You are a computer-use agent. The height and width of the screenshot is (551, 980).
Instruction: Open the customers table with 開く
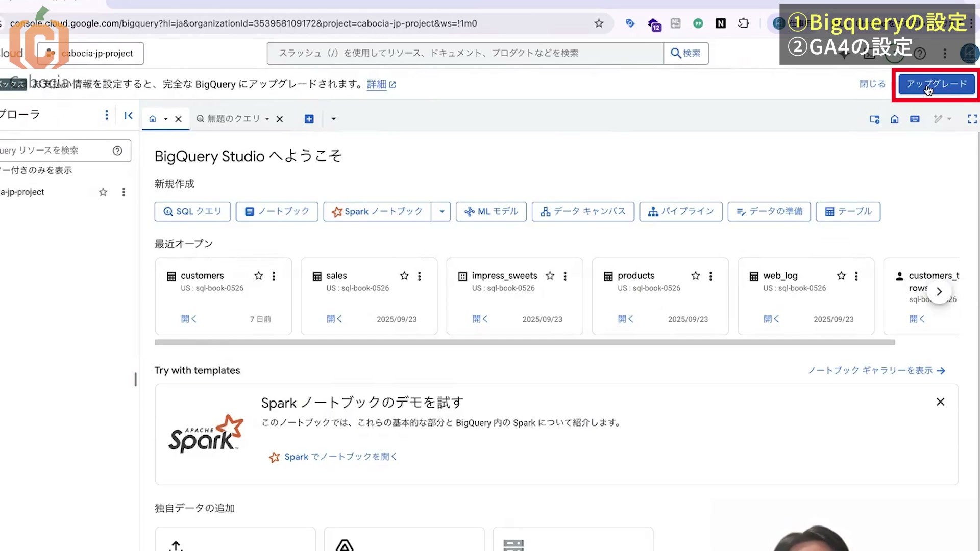(189, 319)
